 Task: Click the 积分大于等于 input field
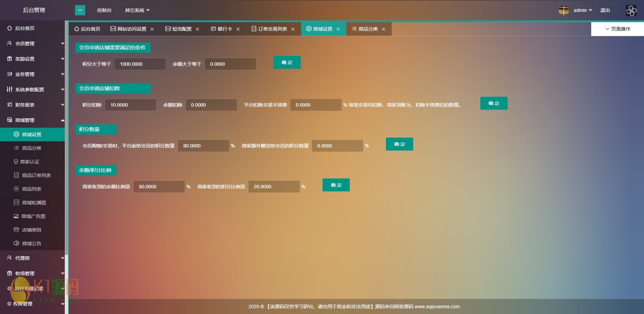point(140,64)
